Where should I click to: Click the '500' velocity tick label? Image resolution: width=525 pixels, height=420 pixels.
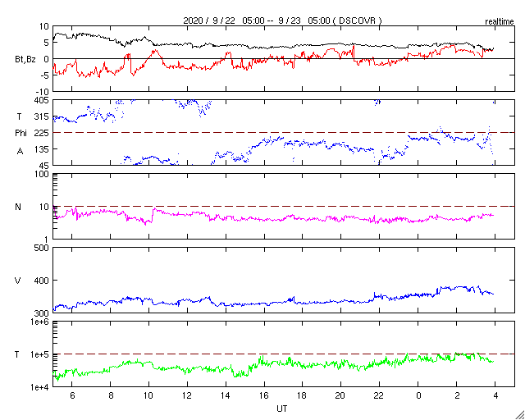pos(42,249)
